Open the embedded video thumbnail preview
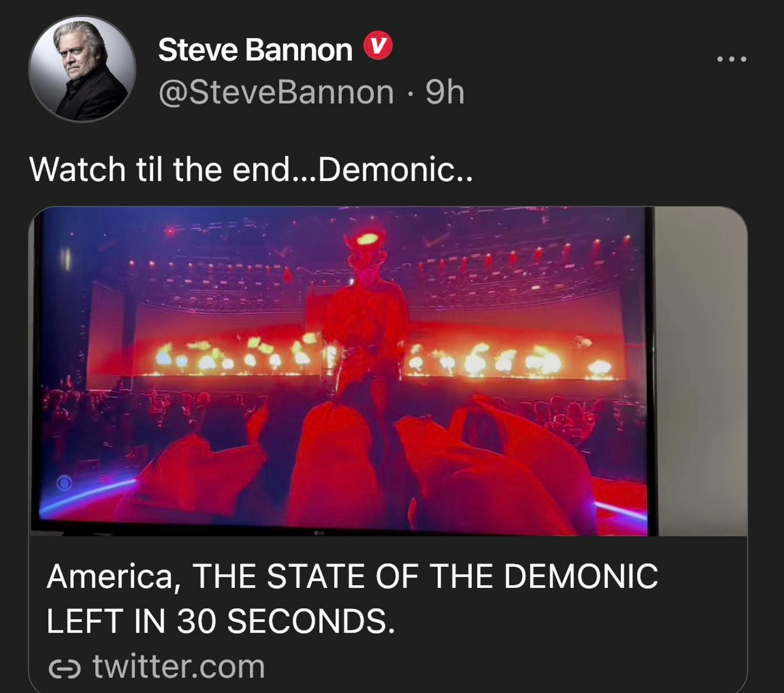 [388, 372]
